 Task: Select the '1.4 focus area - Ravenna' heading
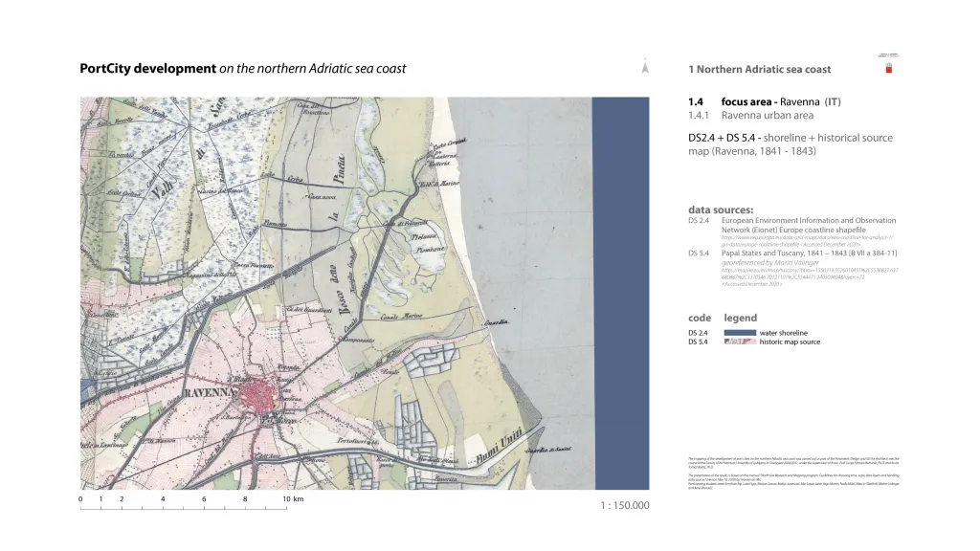[x=764, y=101]
